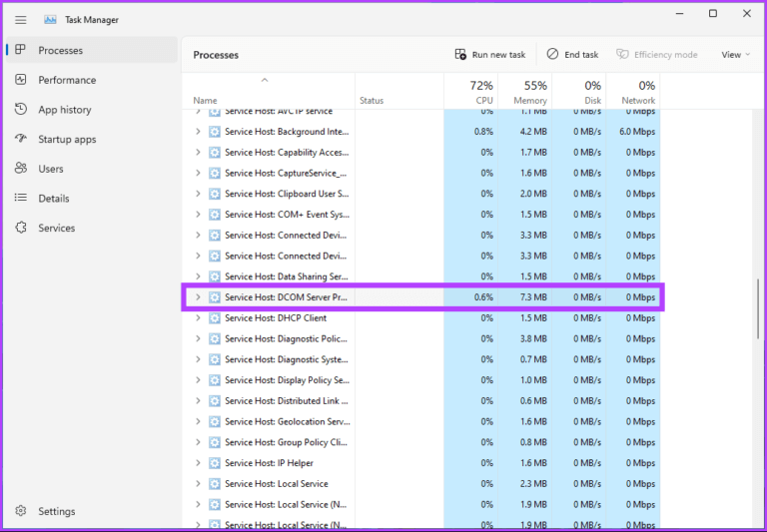
Task: Sort by the Disk column header
Action: coord(579,91)
